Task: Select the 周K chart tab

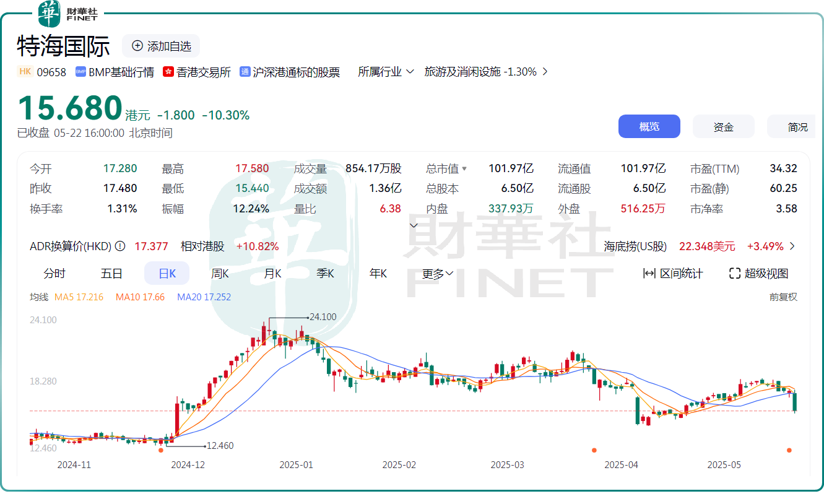Action: [220, 273]
